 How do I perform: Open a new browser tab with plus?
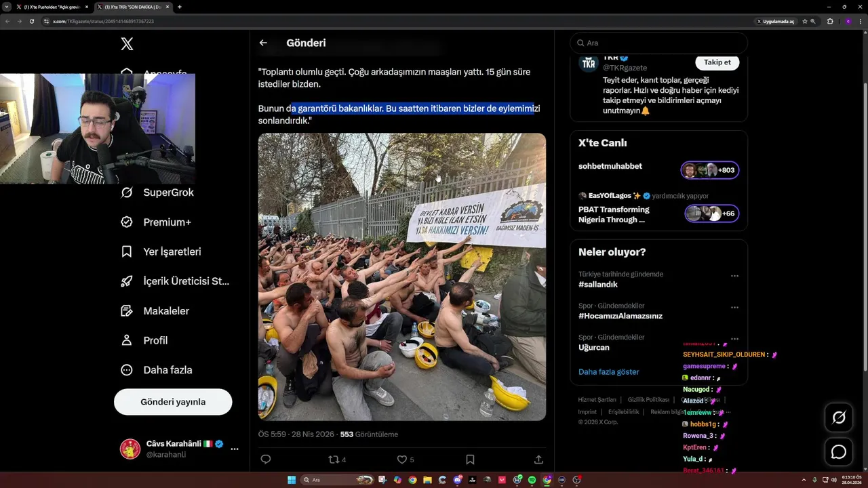[x=179, y=7]
